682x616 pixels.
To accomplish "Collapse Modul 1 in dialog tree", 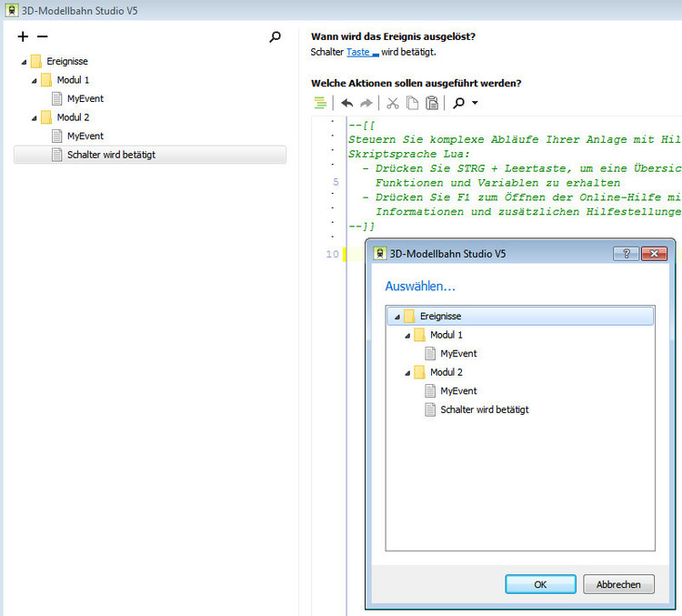I will coord(407,336).
